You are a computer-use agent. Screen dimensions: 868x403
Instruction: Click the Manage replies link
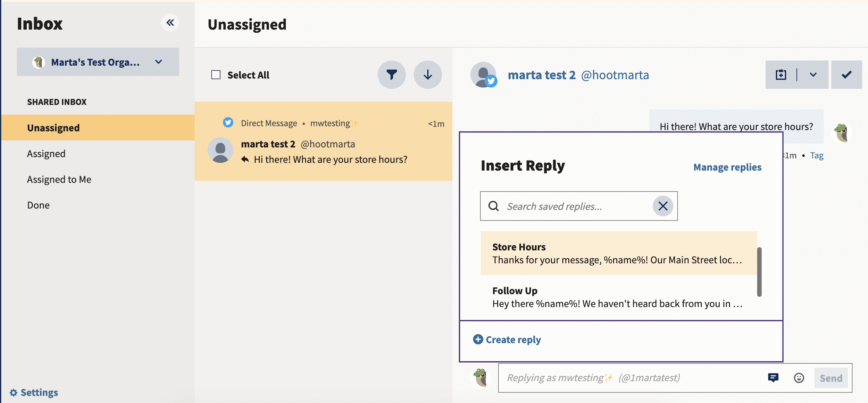click(727, 167)
